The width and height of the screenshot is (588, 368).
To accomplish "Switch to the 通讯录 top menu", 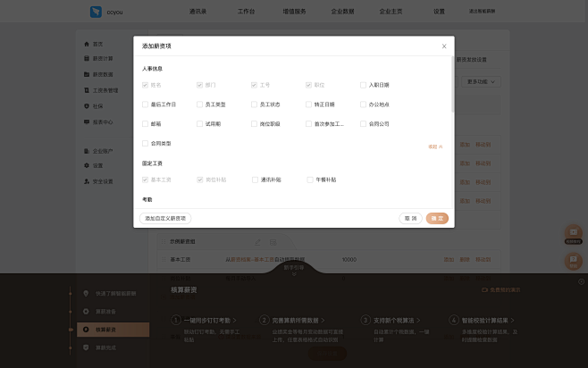I will click(x=198, y=12).
